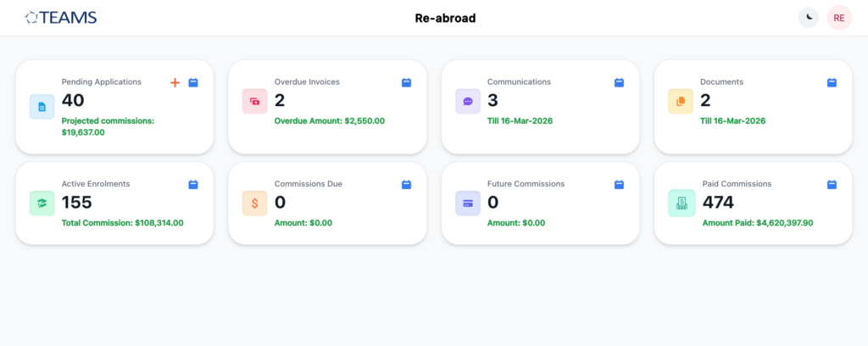
Task: Click the TEAMS logo
Action: click(61, 17)
